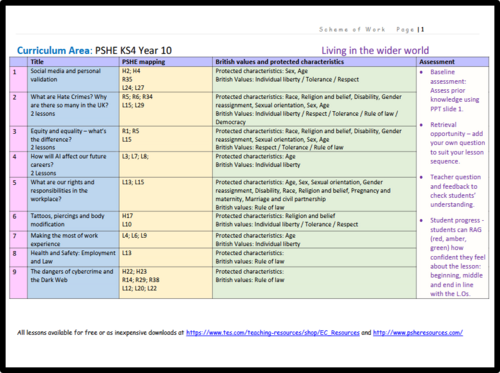Click 'How will AI affect our future careers?' cell

coord(73,165)
